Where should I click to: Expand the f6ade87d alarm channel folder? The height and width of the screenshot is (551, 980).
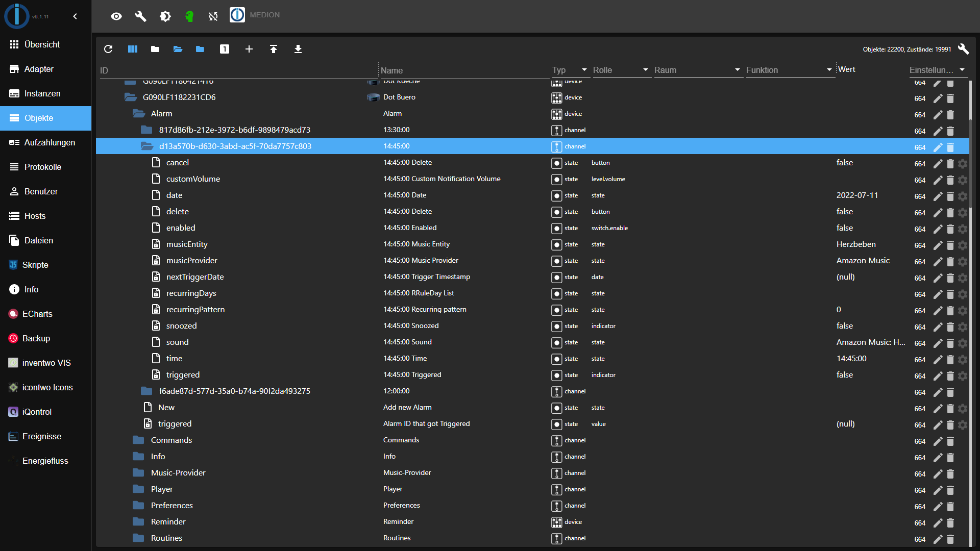click(147, 391)
